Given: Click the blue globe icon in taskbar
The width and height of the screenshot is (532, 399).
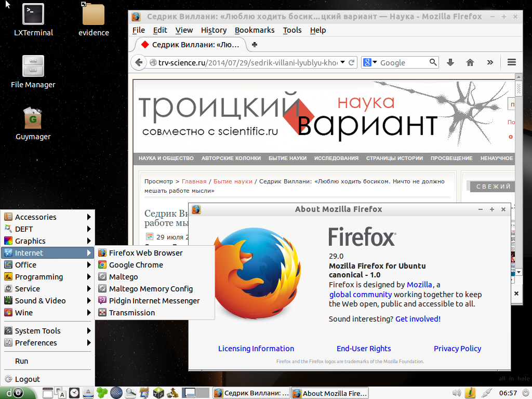Looking at the screenshot, I should [x=116, y=393].
